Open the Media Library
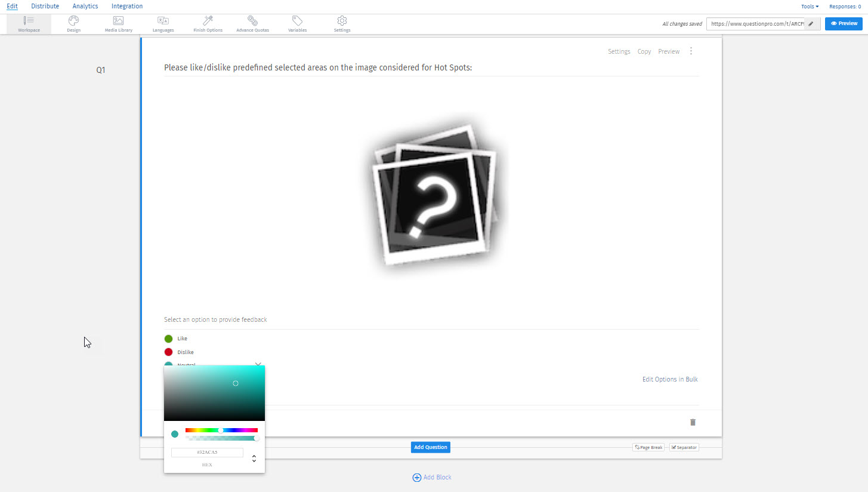The width and height of the screenshot is (868, 492). tap(118, 24)
